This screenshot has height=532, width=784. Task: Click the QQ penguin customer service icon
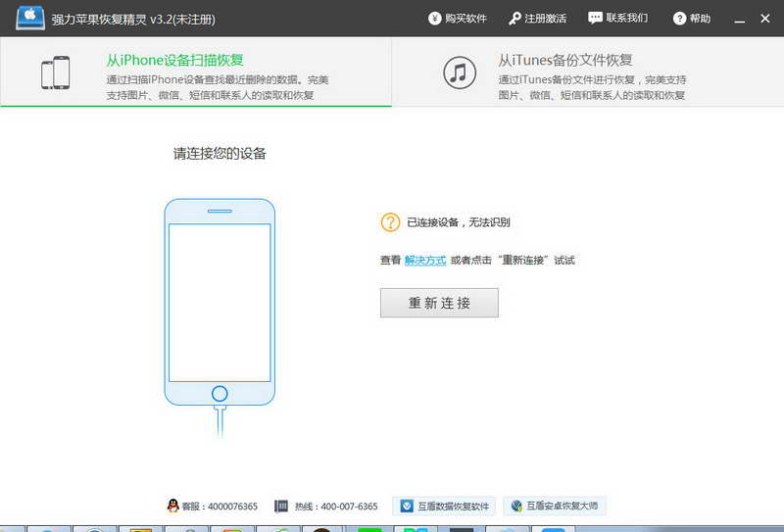173,506
